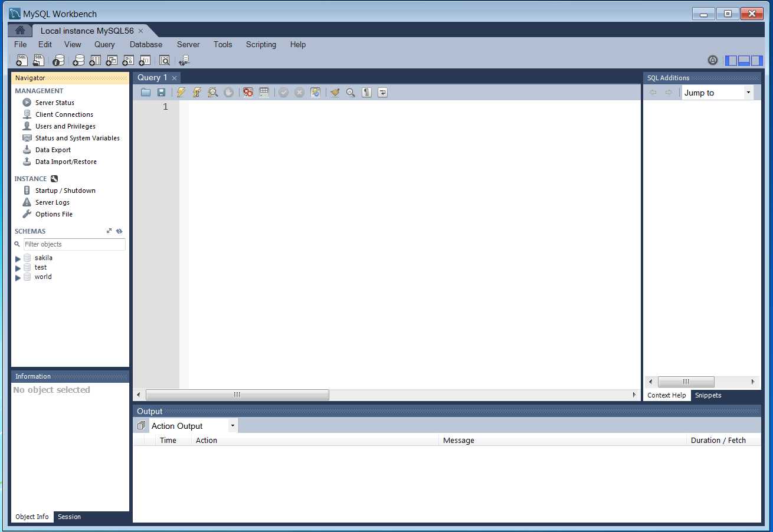Open the Database menu

pyautogui.click(x=146, y=44)
